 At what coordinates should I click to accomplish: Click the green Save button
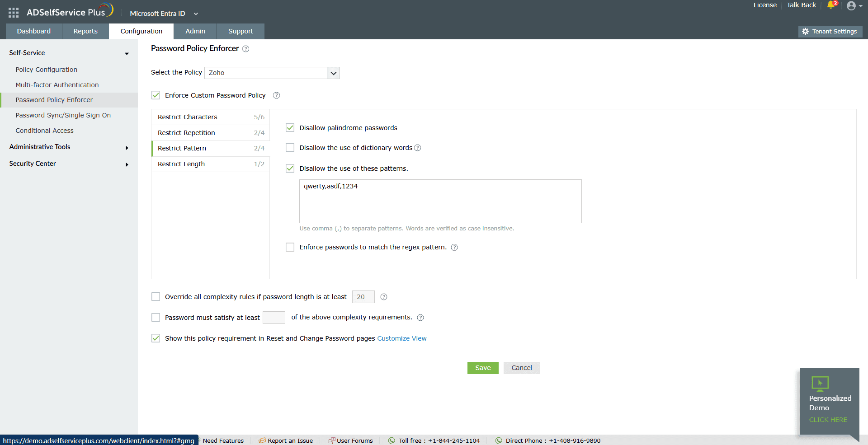point(483,368)
